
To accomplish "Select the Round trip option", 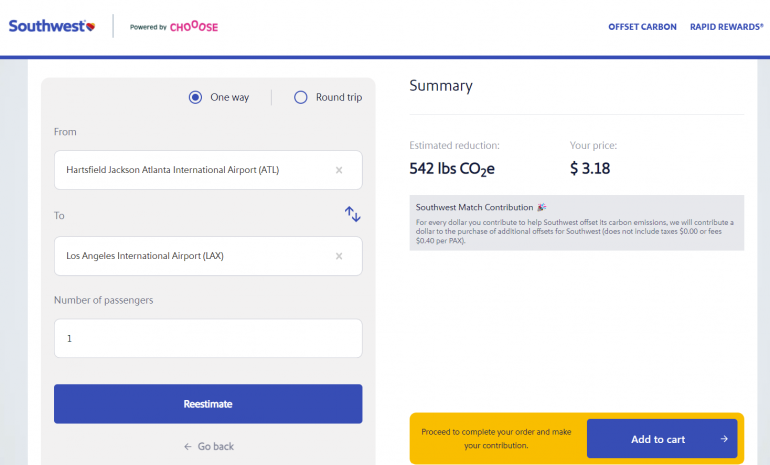I will pos(300,97).
